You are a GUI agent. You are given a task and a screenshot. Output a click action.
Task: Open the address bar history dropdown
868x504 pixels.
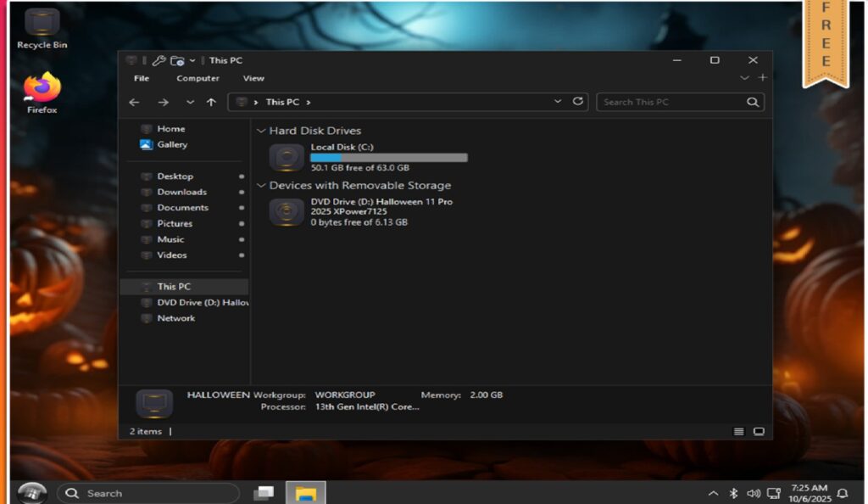558,101
